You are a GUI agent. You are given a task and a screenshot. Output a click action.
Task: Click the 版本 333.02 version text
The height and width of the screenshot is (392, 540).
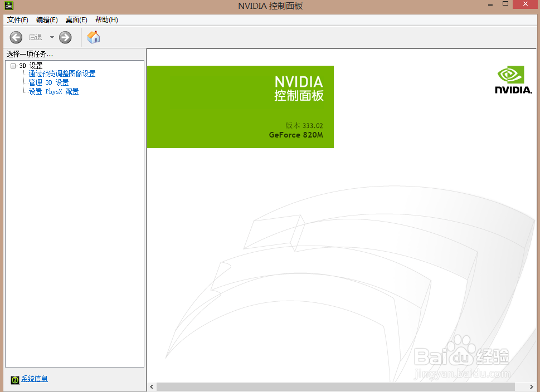[x=304, y=126]
